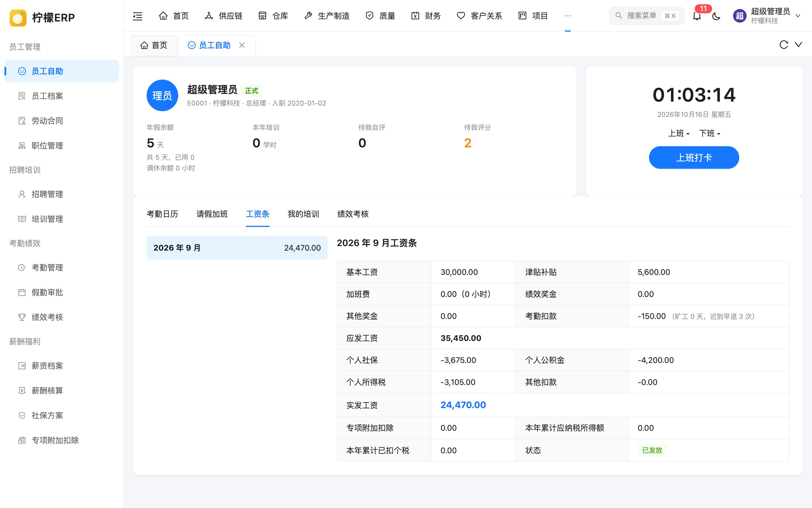Open the 生产制造 top menu
The width and height of the screenshot is (812, 508).
[327, 16]
